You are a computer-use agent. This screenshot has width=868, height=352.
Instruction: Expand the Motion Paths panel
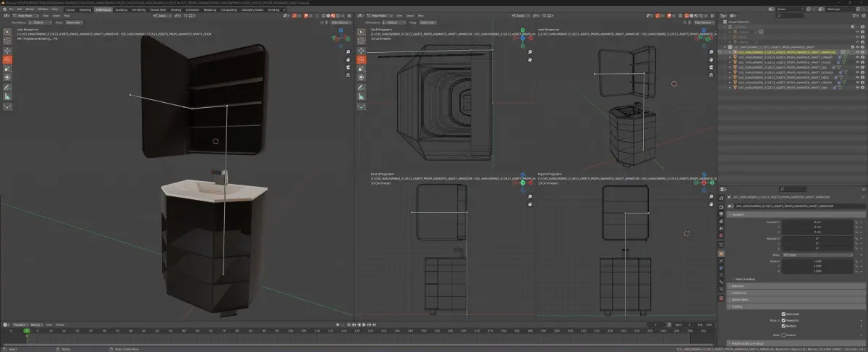tap(796, 300)
